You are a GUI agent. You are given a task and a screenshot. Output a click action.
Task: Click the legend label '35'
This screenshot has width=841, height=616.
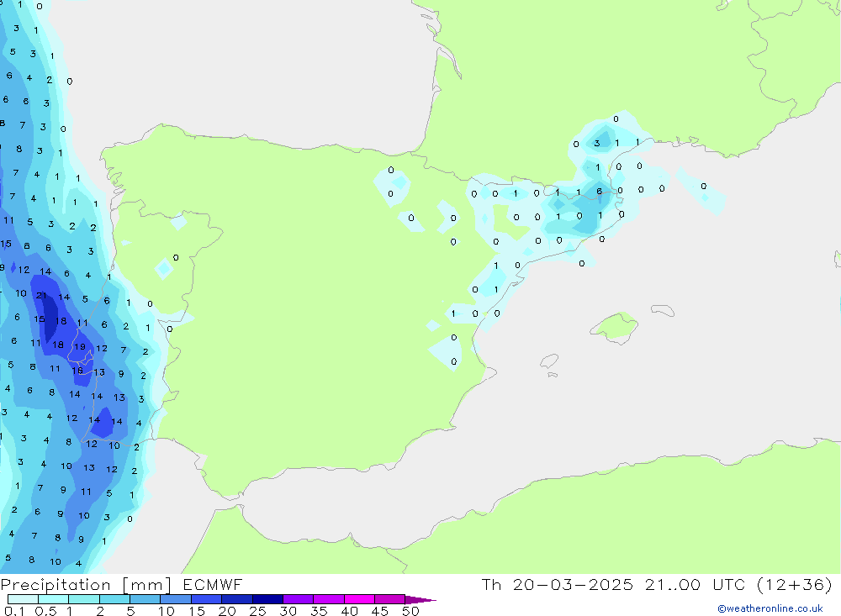319,611
